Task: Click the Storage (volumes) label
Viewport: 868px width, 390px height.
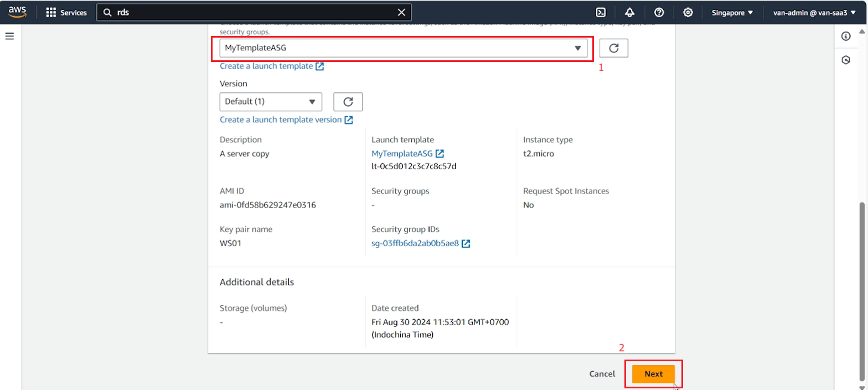Action: point(254,308)
